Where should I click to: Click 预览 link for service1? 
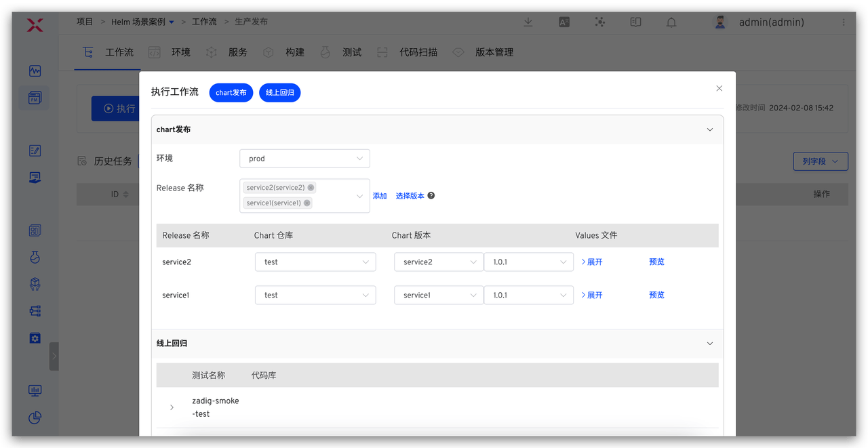[x=656, y=296]
